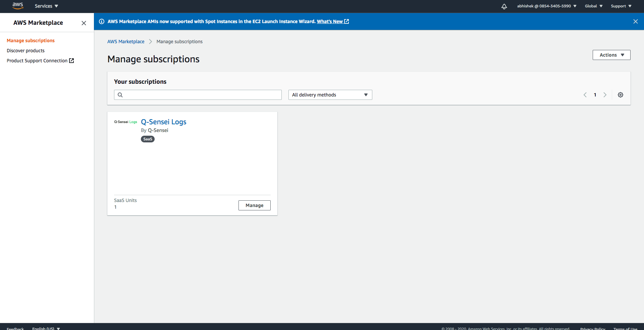Open the What's New link
The image size is (644, 330).
point(333,21)
